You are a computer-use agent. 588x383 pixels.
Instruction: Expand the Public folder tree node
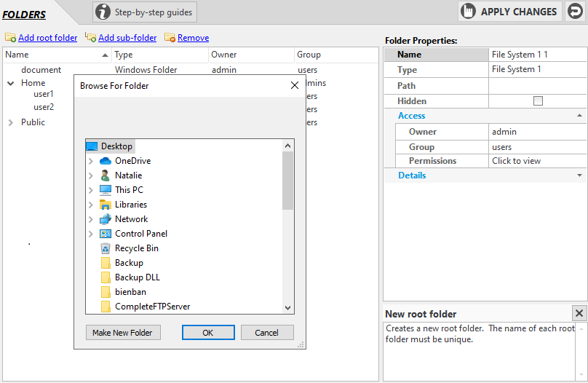pos(11,122)
